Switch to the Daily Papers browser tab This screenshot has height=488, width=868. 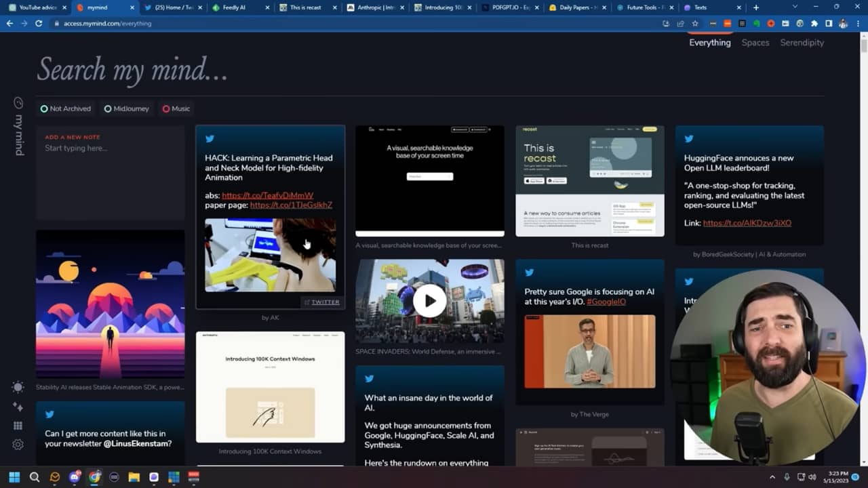(x=578, y=7)
